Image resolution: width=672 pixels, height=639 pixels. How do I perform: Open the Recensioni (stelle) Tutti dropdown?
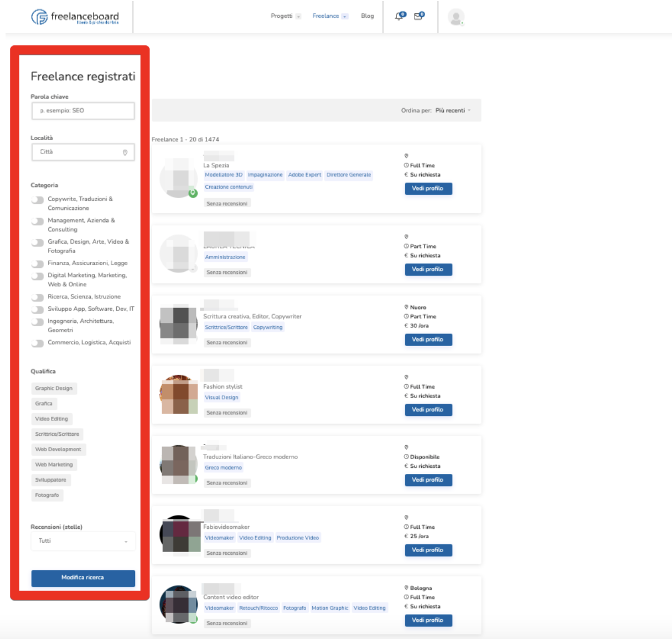[83, 541]
